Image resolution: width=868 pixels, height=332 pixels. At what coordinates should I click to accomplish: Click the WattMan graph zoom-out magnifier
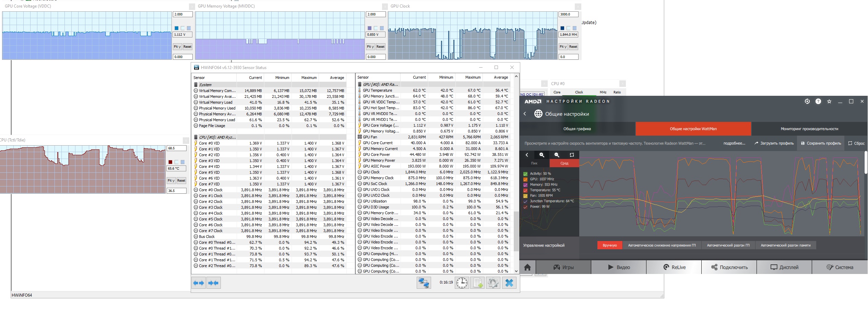557,155
